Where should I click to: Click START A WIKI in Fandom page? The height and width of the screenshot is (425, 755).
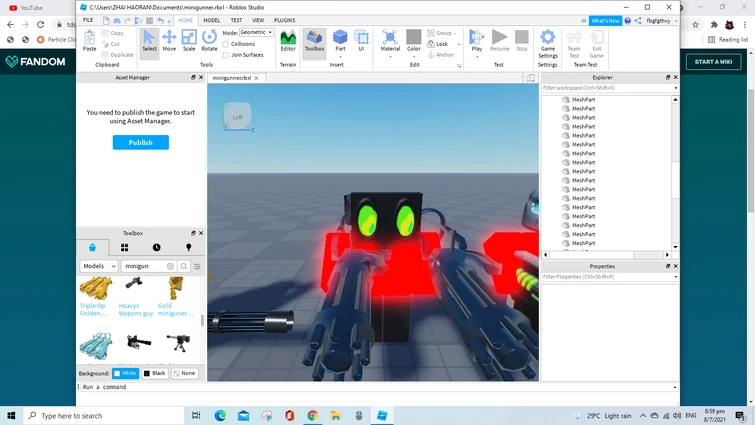713,62
